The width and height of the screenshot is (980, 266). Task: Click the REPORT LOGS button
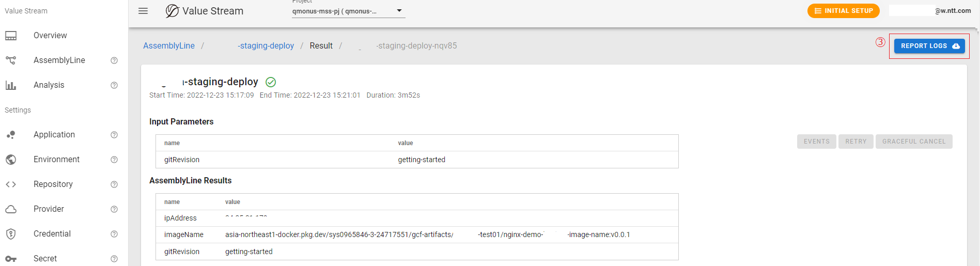click(x=929, y=46)
